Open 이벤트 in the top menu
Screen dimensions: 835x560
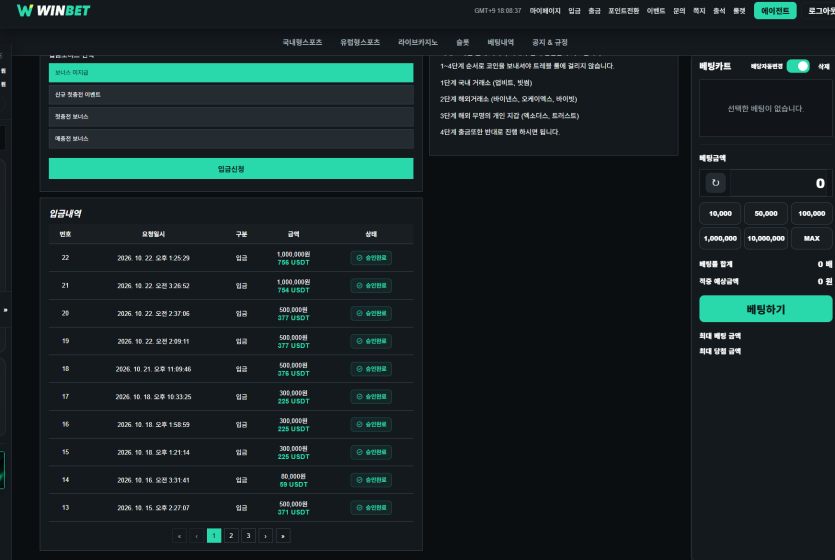(x=656, y=11)
